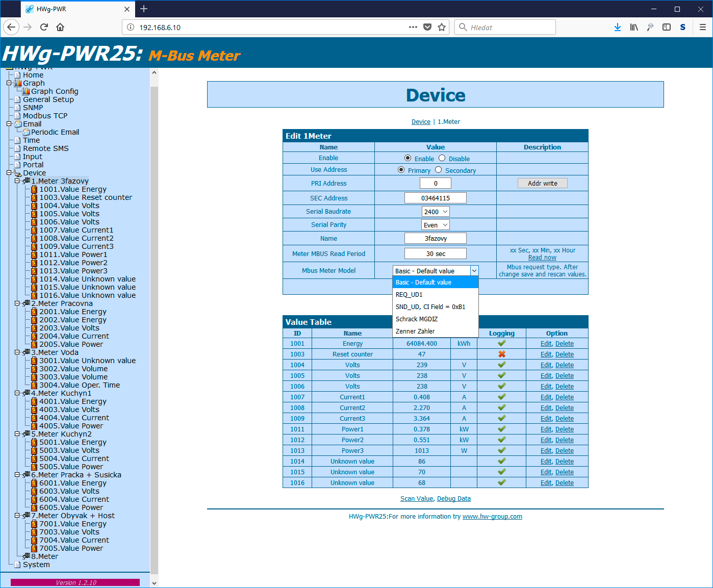Click Device breadcrumb link
The width and height of the screenshot is (713, 588).
coord(421,122)
